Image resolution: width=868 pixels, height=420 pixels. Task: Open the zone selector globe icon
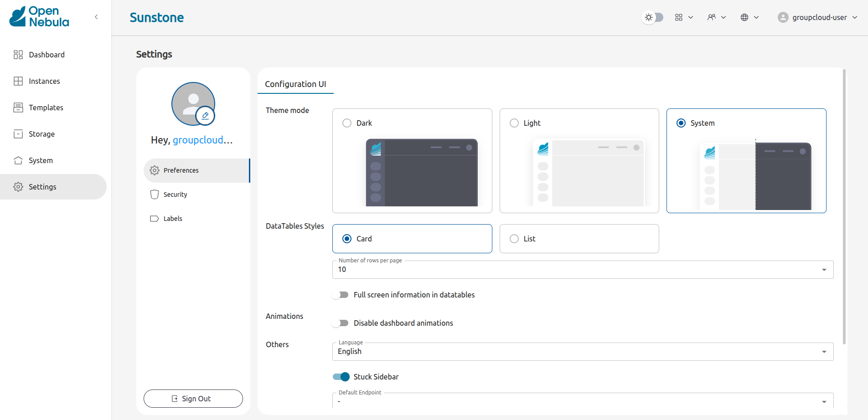(x=745, y=17)
